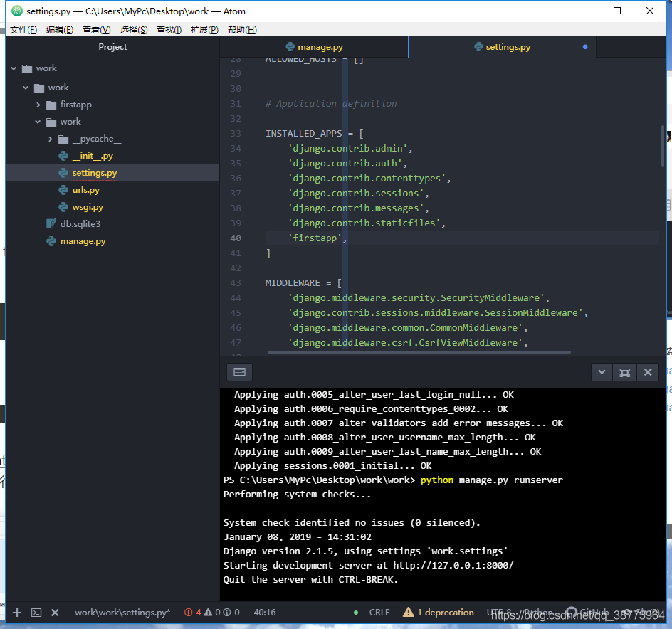
Task: Click http://127.0.0.1:8000/ in terminal
Action: tap(453, 566)
